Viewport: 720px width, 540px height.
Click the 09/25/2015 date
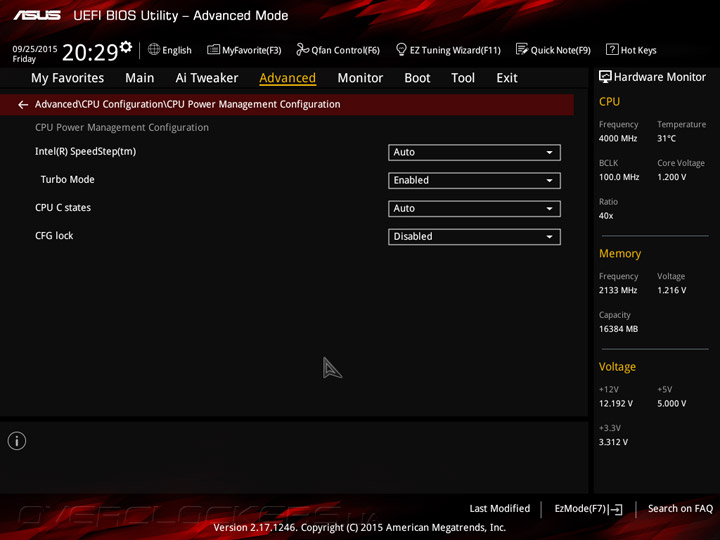[x=35, y=49]
